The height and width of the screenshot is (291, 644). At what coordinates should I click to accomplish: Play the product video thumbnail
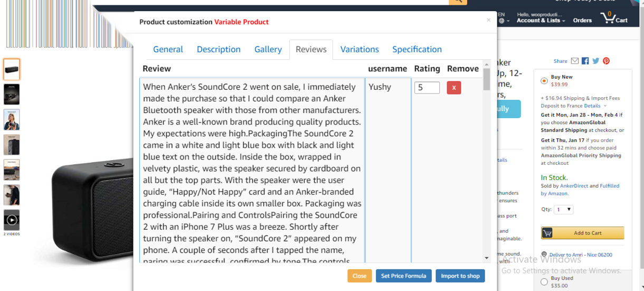click(x=12, y=220)
